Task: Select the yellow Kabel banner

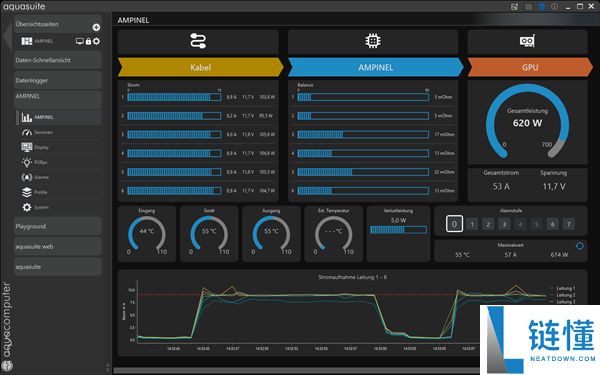Action: (201, 67)
